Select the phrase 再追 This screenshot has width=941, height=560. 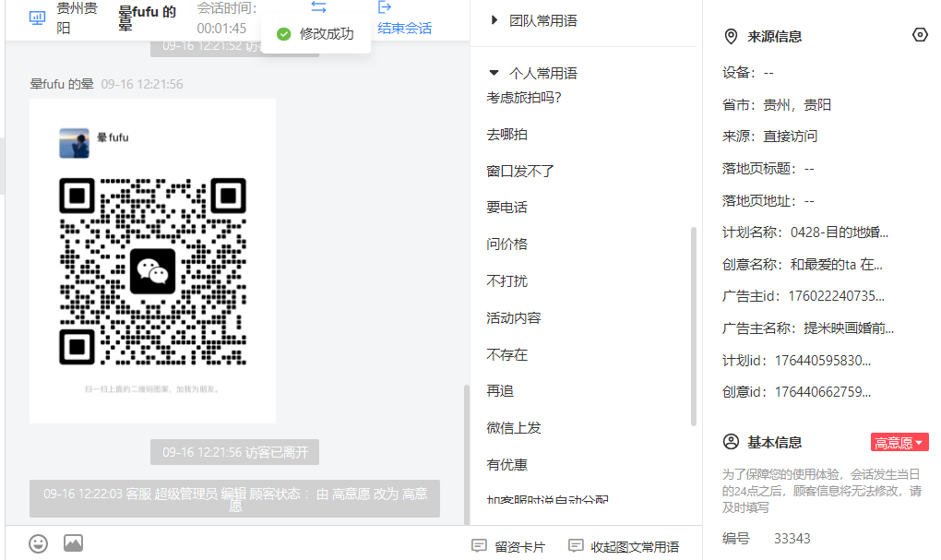(500, 391)
